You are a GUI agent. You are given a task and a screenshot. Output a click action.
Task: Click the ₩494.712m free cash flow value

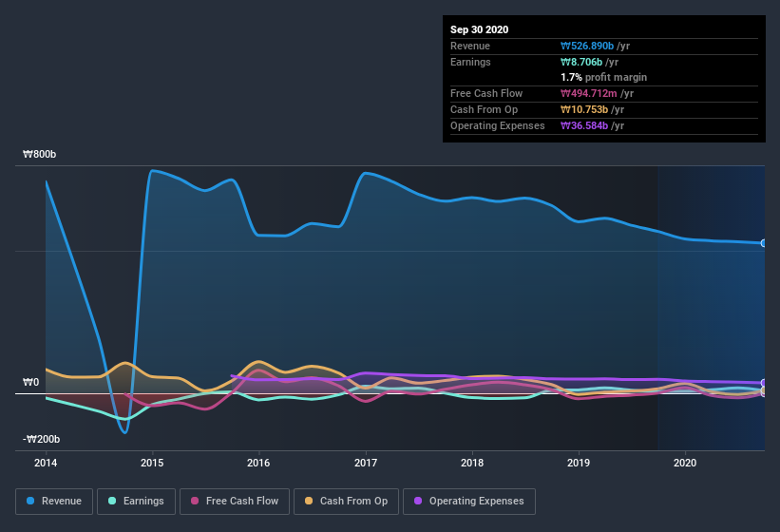pyautogui.click(x=588, y=93)
